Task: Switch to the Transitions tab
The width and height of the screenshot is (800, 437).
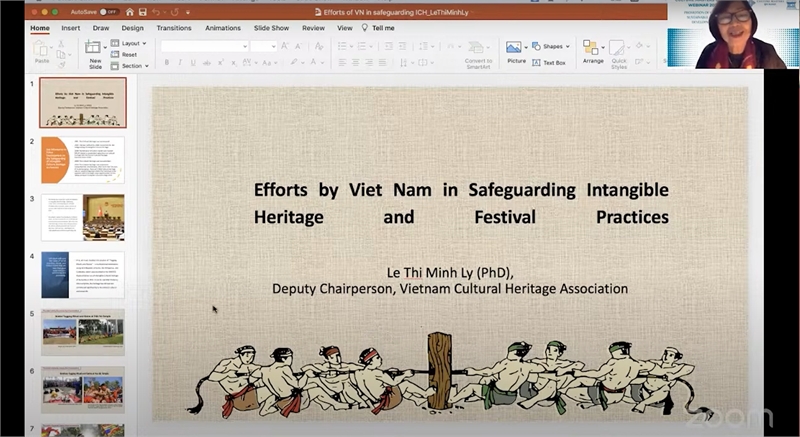Action: [174, 28]
